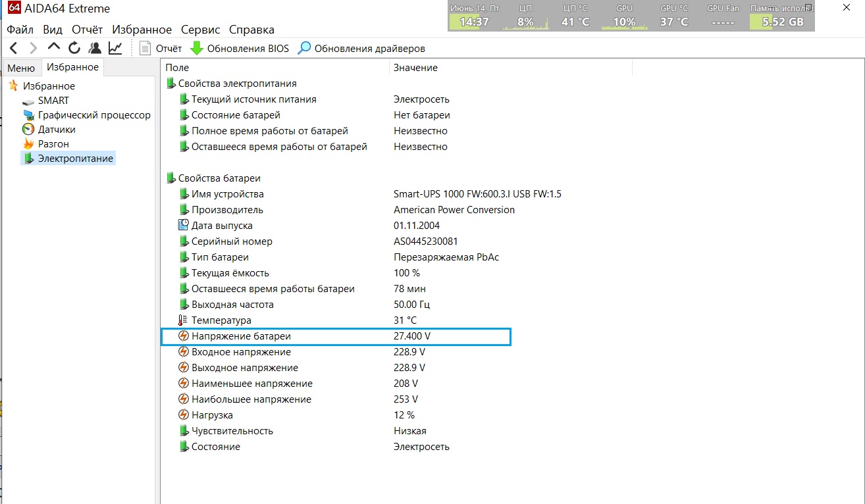Image resolution: width=865 pixels, height=504 pixels.
Task: Select Электропитание in the favorites tree
Action: pos(68,159)
